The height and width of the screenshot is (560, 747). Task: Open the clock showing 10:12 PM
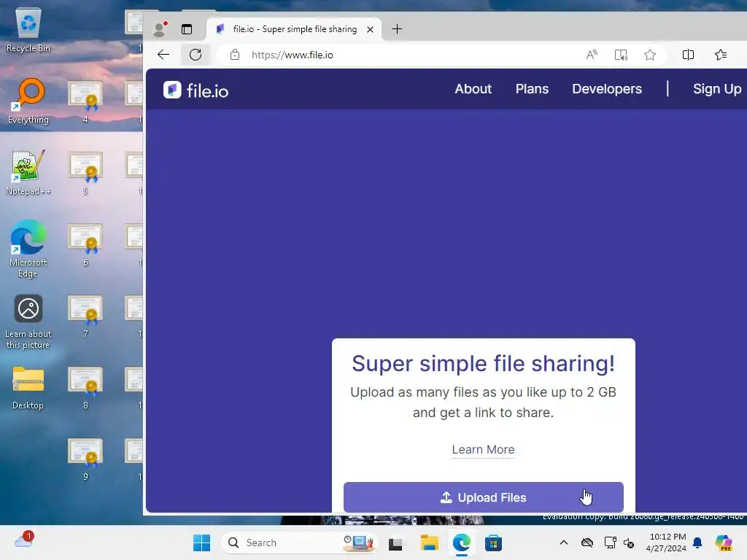click(x=667, y=542)
